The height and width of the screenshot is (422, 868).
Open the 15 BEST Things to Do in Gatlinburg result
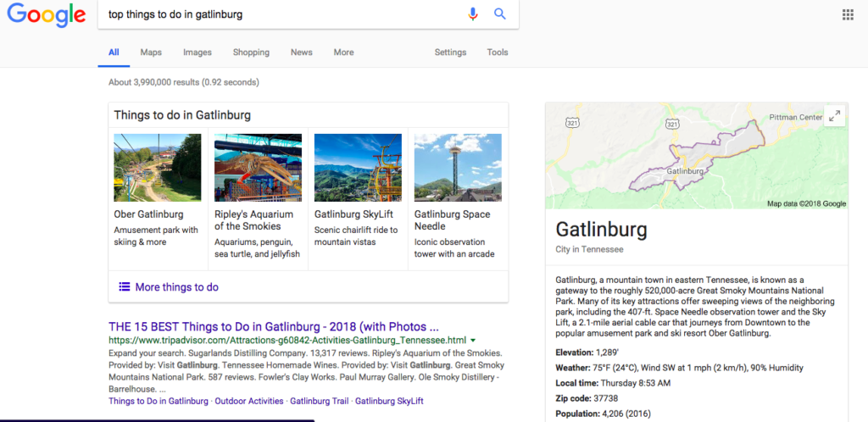[274, 325]
